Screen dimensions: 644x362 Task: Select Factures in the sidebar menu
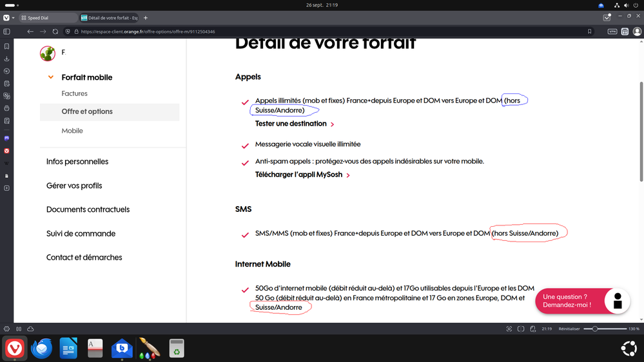(75, 94)
